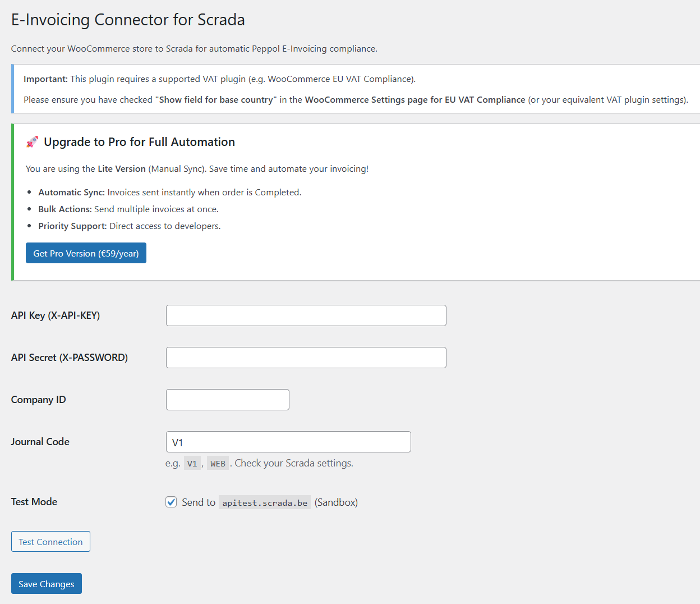Click the Journal Code field containing V1
The height and width of the screenshot is (604, 700).
tap(288, 442)
